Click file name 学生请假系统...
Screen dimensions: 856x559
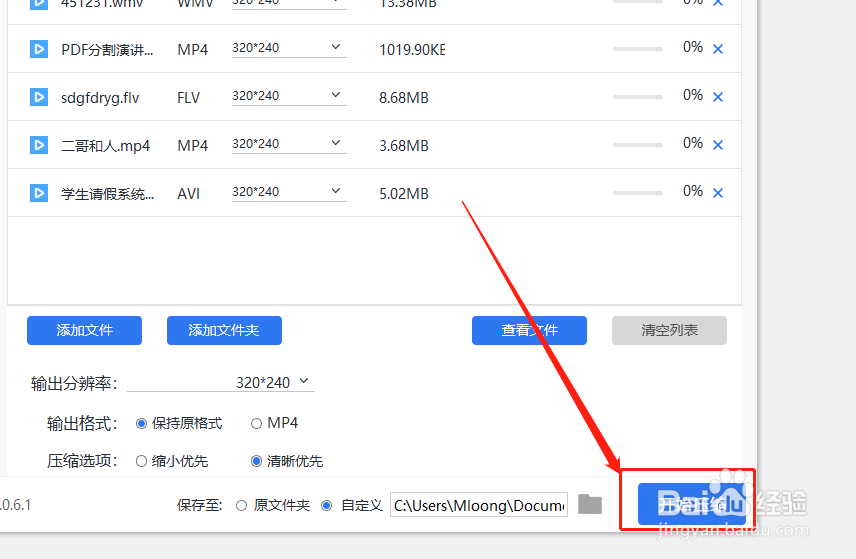(108, 194)
